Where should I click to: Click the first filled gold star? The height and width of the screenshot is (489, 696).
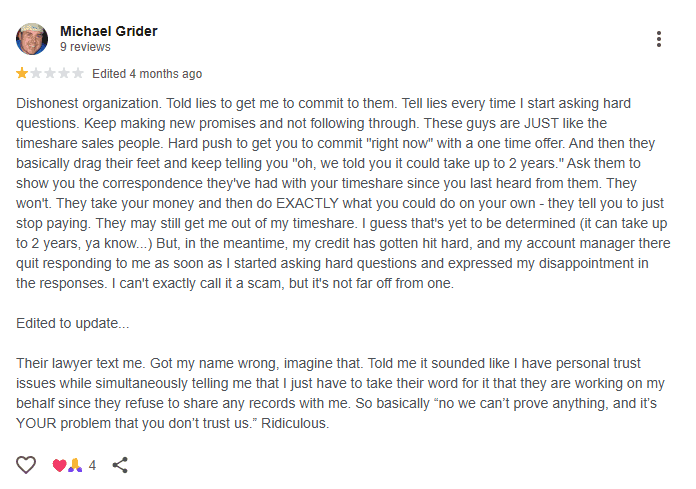click(22, 74)
